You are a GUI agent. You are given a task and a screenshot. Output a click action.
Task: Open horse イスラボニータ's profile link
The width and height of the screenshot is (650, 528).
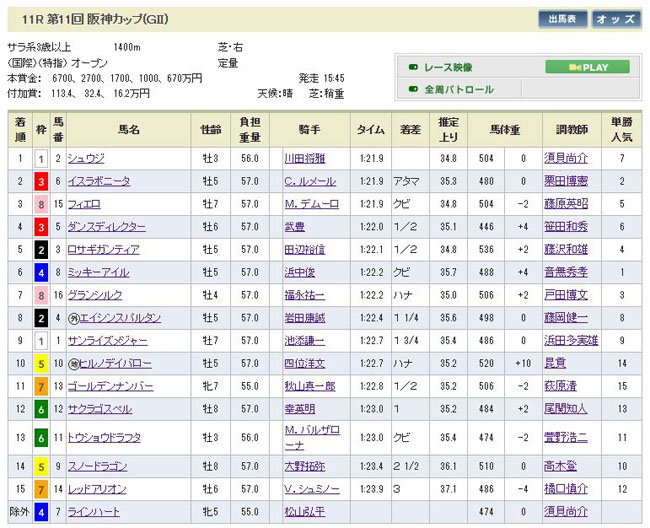[x=98, y=181]
